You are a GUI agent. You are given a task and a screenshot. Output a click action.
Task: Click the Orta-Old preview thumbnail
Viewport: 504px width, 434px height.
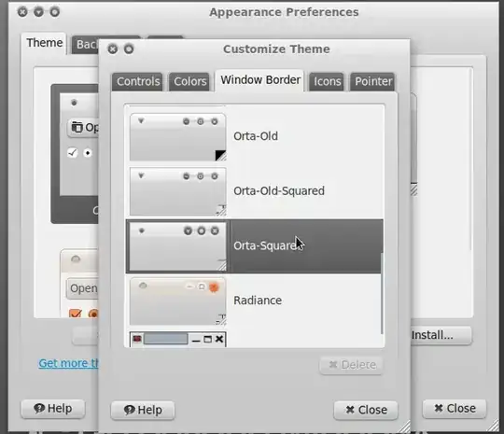177,137
